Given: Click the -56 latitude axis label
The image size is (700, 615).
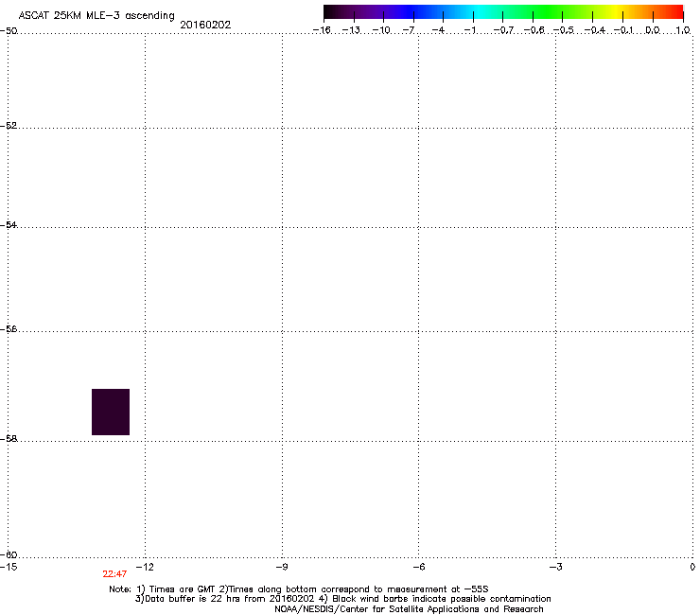Looking at the screenshot, I should click(x=9, y=328).
